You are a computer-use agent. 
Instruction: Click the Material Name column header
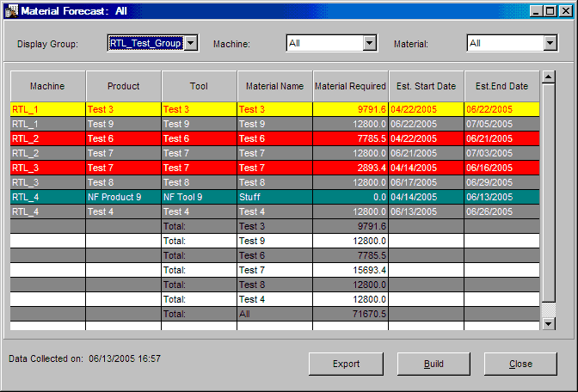pyautogui.click(x=275, y=86)
